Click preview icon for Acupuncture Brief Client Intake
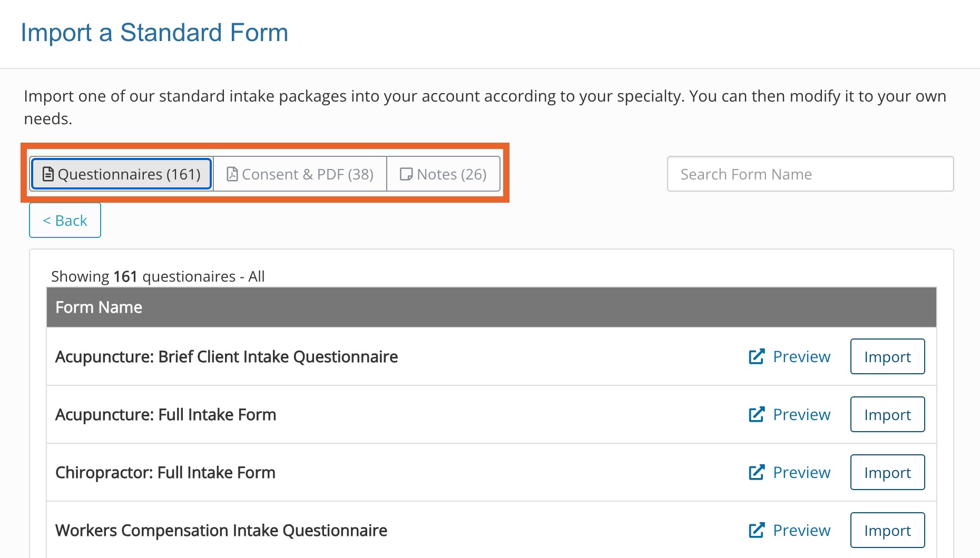Viewport: 980px width, 558px height. (x=757, y=356)
